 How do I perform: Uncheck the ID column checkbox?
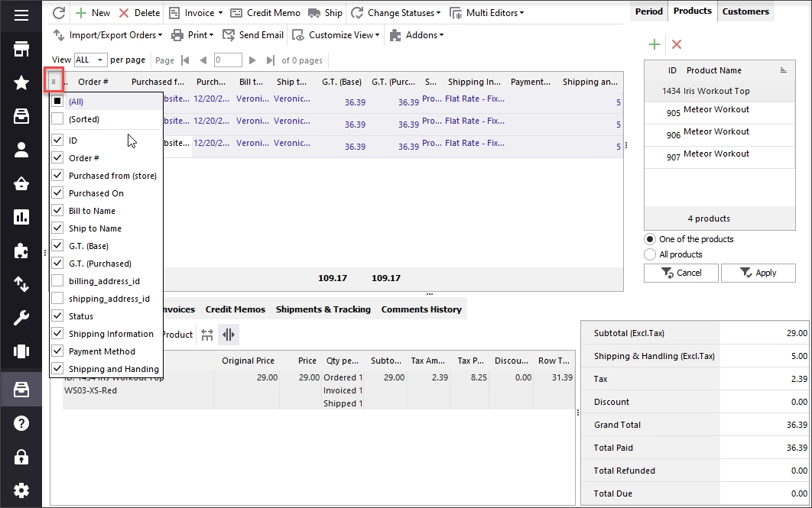point(57,141)
